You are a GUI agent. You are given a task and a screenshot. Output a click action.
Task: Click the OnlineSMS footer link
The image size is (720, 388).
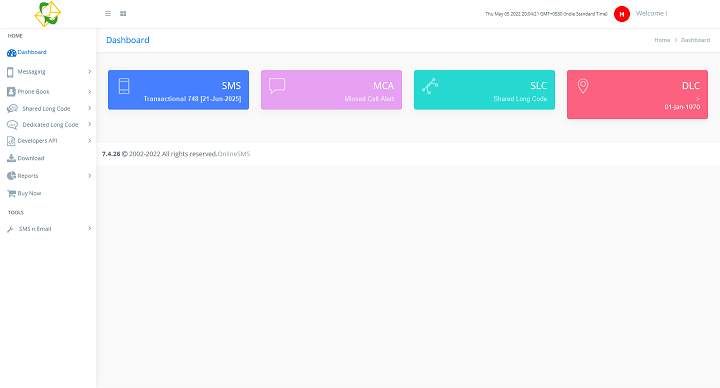234,154
